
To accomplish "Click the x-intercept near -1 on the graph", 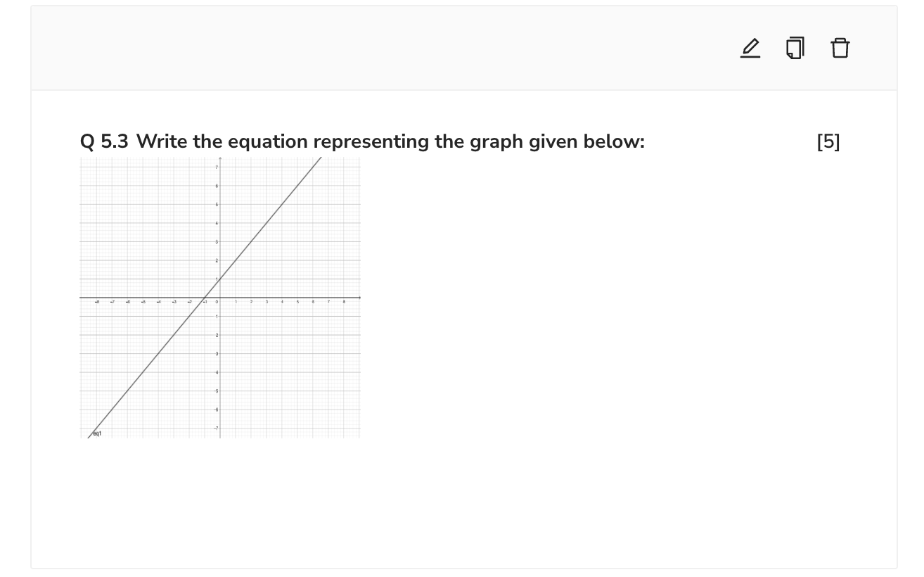I will pyautogui.click(x=204, y=298).
